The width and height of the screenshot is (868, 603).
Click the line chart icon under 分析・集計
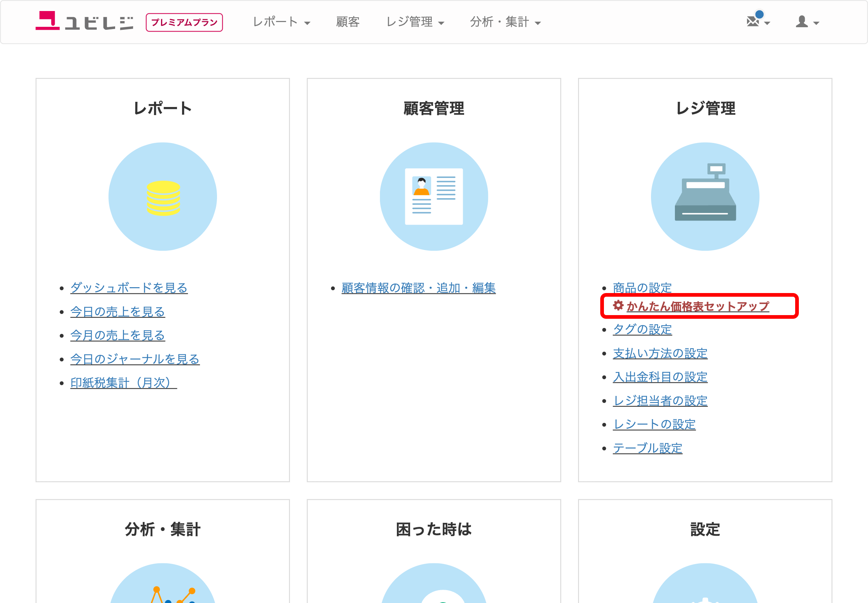click(x=163, y=583)
